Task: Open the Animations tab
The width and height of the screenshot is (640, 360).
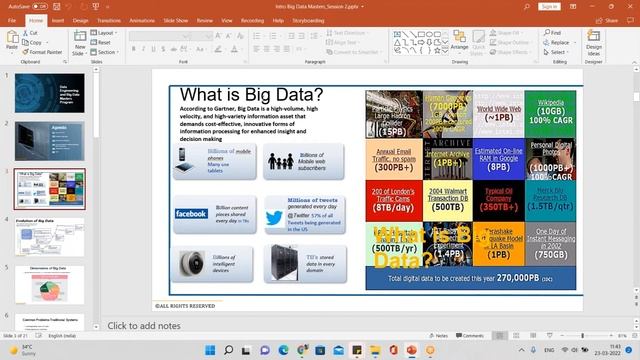Action: click(142, 20)
